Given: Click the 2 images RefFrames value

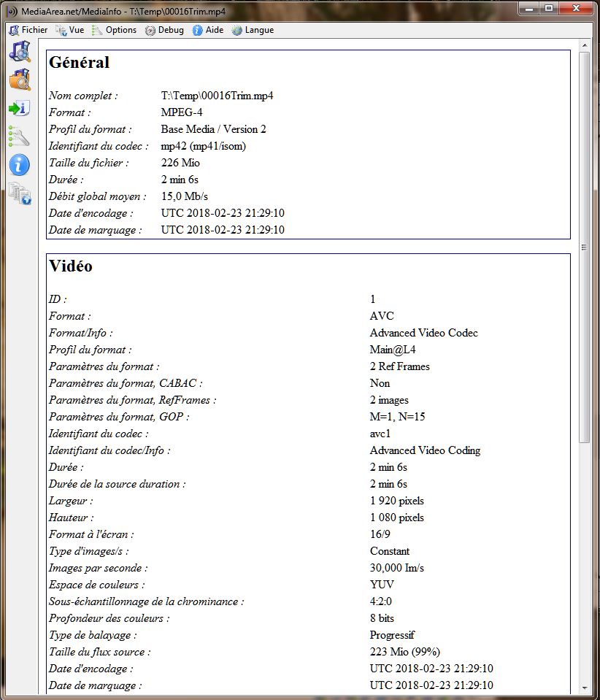Looking at the screenshot, I should point(389,400).
